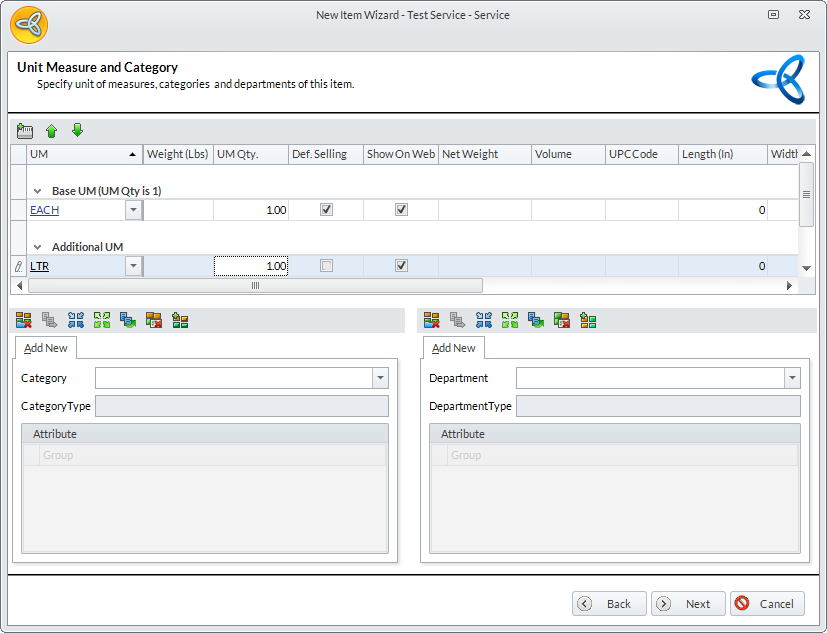This screenshot has width=827, height=633.
Task: Collapse the Additional UM group
Action: click(x=38, y=247)
